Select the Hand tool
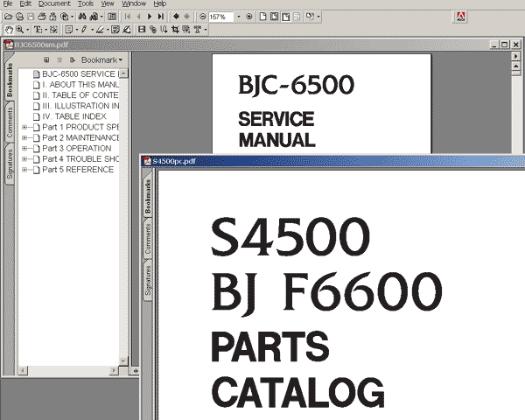Viewport: 525px width, 420px height. [9, 30]
